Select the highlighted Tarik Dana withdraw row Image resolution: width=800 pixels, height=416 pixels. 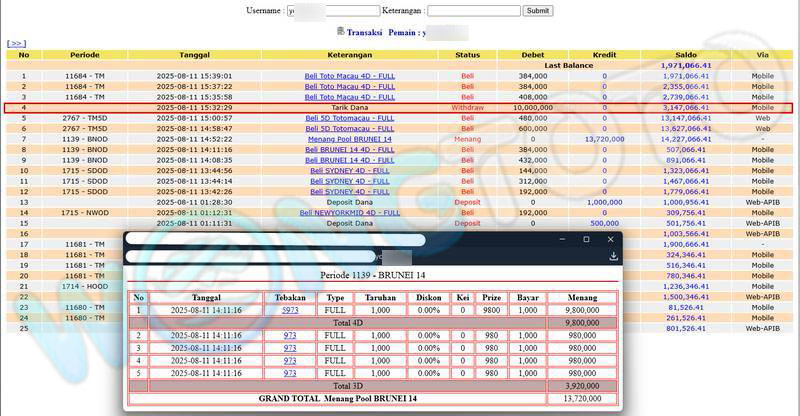click(x=349, y=107)
